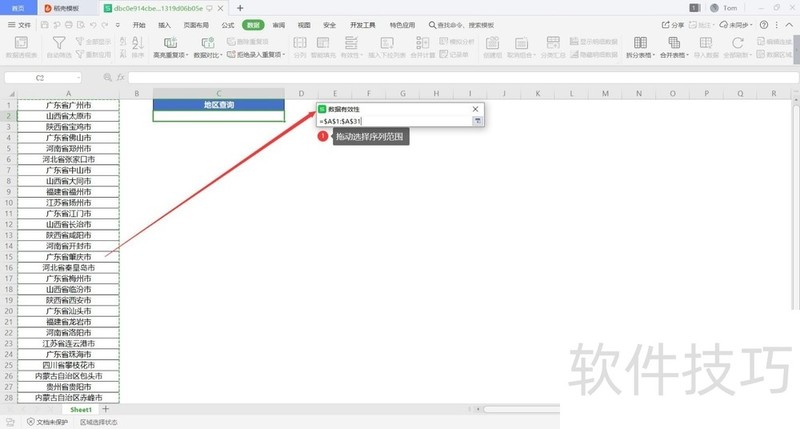Viewport: 800px width, 429px height.
Task: Click the print icon in quick access toolbar
Action: (68, 24)
